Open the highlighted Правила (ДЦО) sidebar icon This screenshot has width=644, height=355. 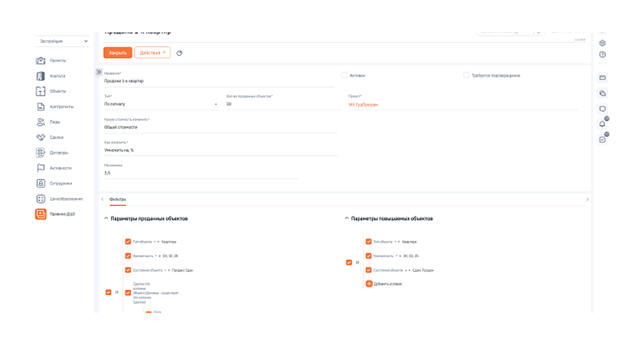(41, 214)
